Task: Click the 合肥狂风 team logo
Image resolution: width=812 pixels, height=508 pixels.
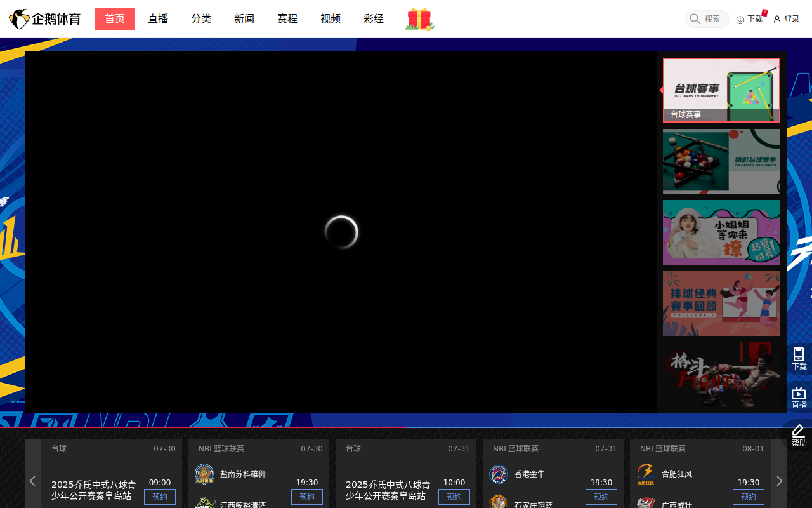Action: click(646, 474)
